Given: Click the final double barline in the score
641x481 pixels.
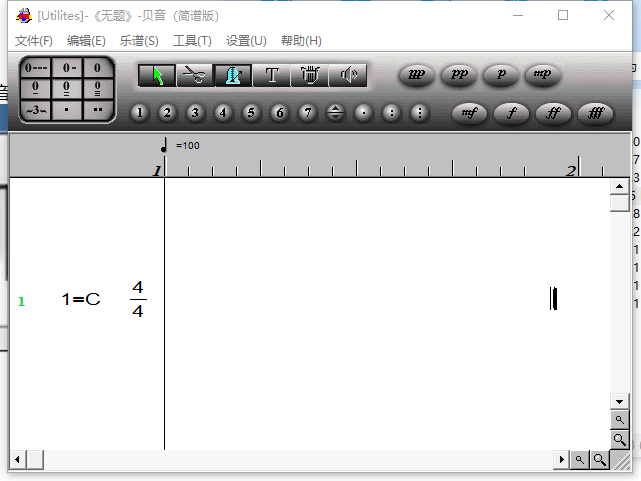Looking at the screenshot, I should coord(554,299).
